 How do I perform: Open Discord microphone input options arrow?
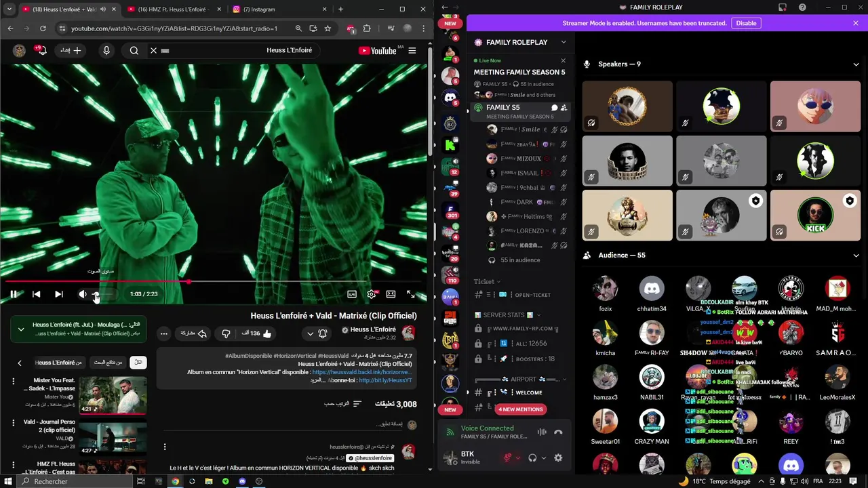pyautogui.click(x=517, y=458)
